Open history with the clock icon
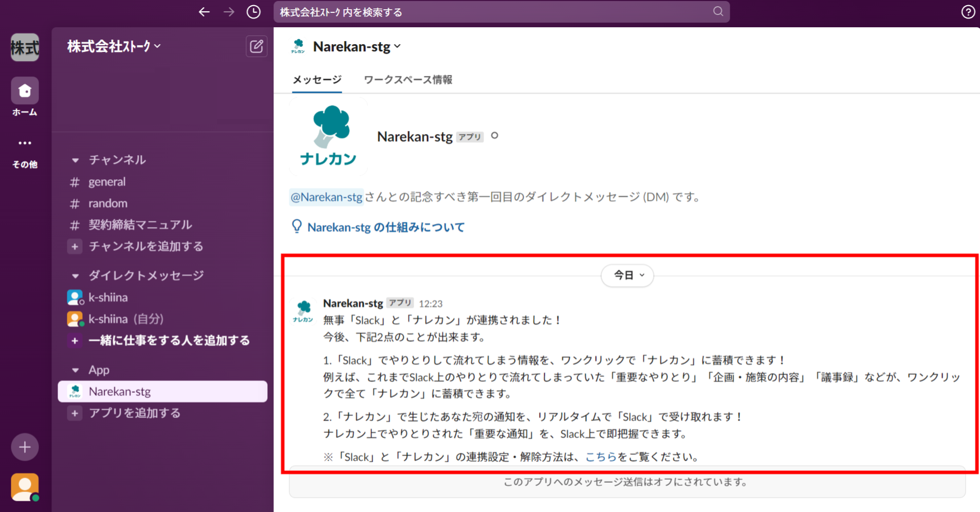The width and height of the screenshot is (980, 512). [253, 12]
